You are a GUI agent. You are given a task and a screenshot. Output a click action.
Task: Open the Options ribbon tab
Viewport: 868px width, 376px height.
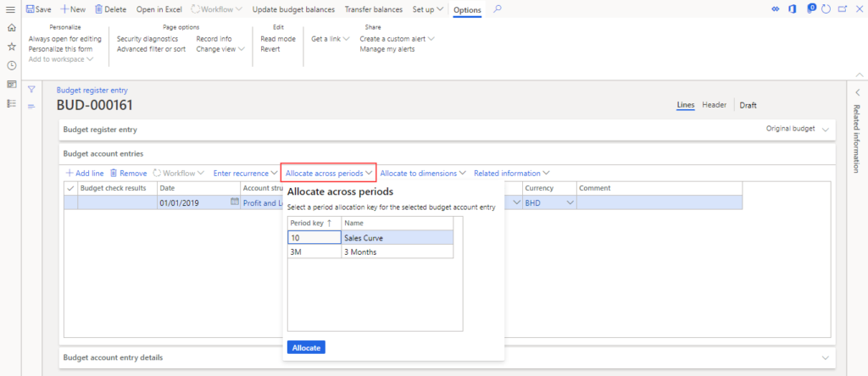tap(467, 9)
